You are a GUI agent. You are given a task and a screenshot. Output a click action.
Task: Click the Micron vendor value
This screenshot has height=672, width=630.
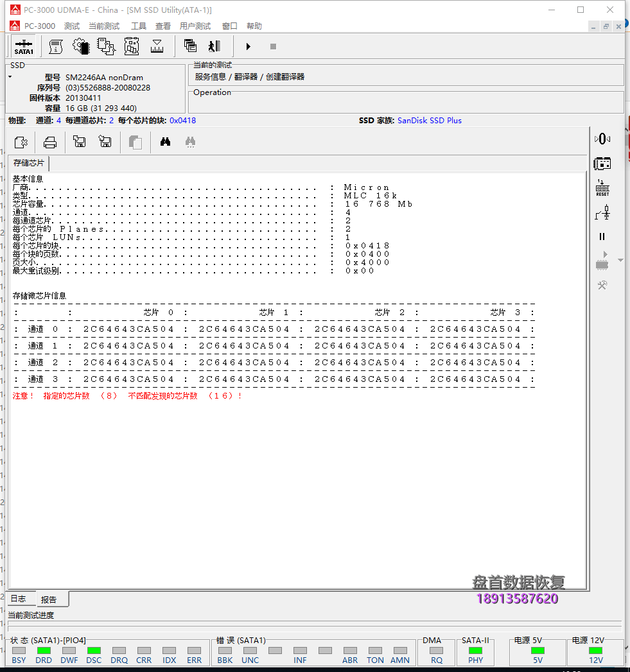click(367, 187)
